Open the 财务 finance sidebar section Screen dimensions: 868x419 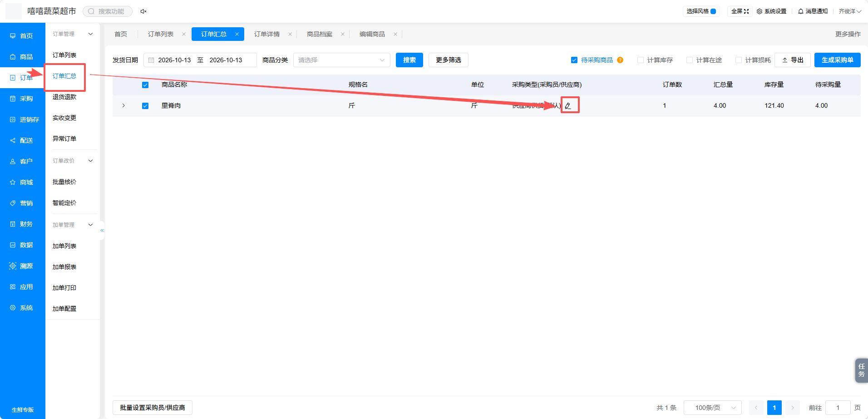click(22, 224)
